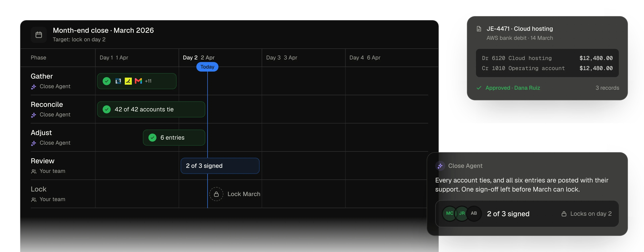The height and width of the screenshot is (252, 644).
Task: Click the Adjust phase title
Action: tap(41, 133)
